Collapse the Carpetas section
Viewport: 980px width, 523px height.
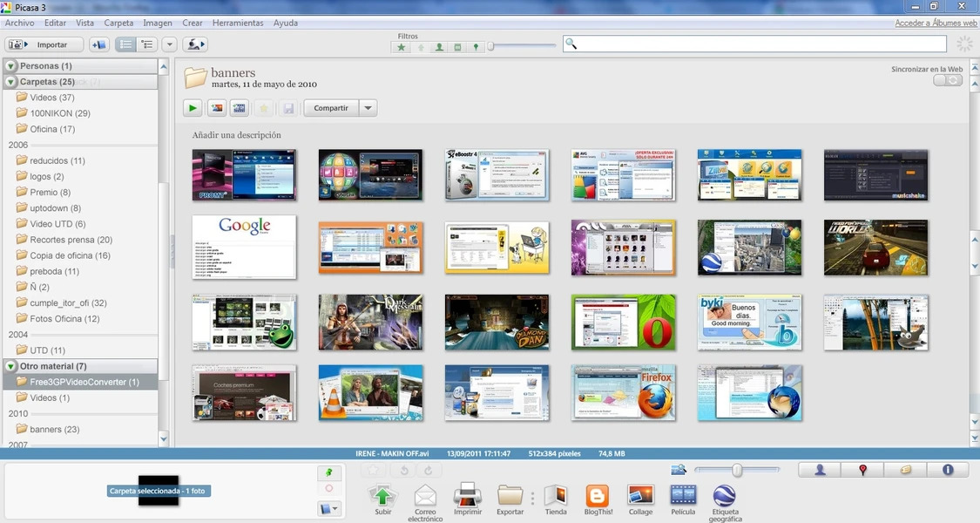coord(11,82)
